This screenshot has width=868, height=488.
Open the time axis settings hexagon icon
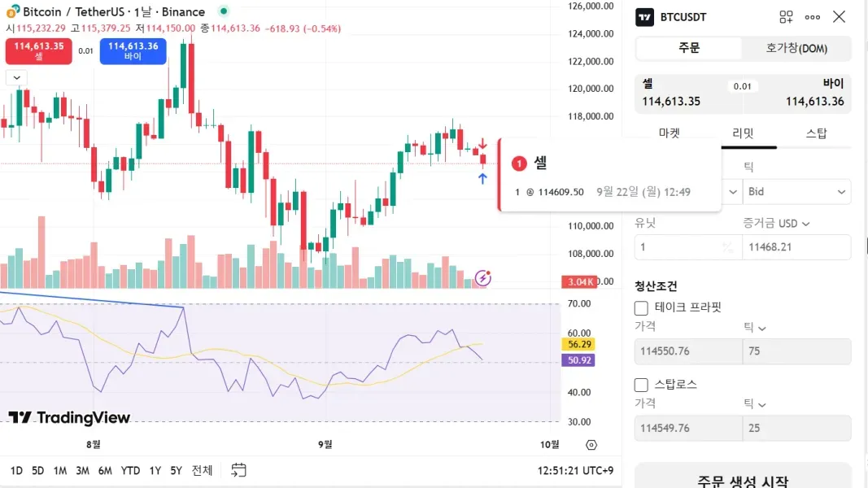591,445
